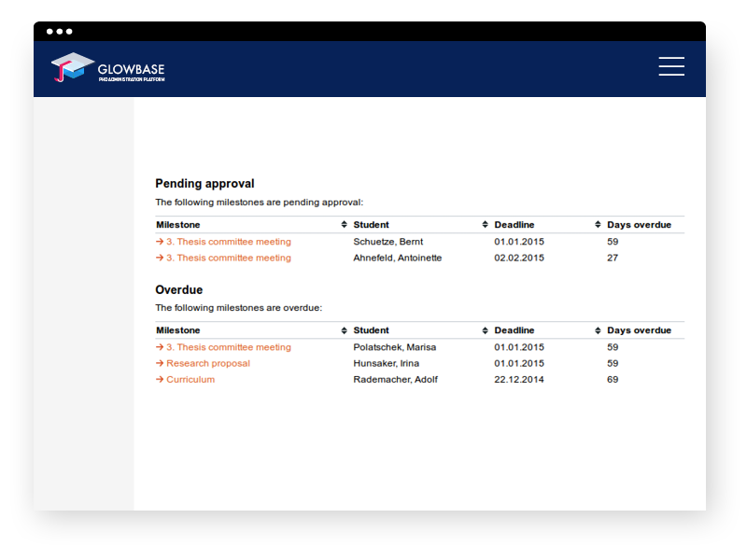The height and width of the screenshot is (560, 747).
Task: Sort Overdue table by Deadline arrows
Action: coord(598,330)
